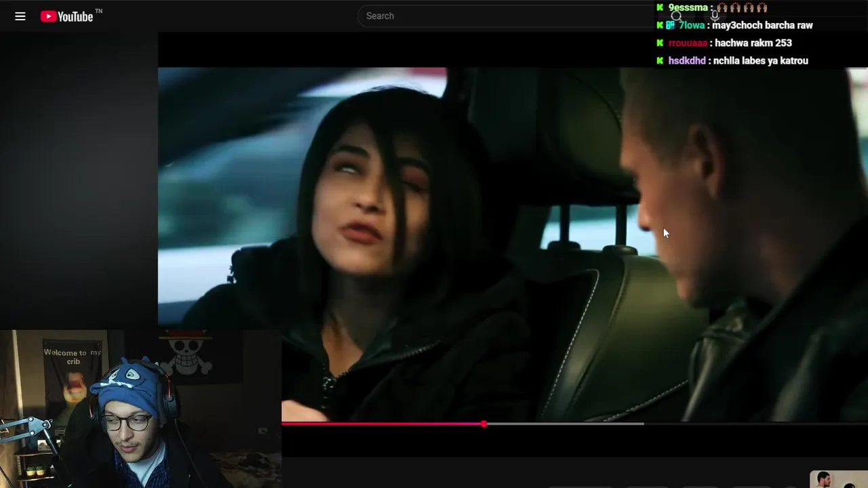Click Kick badge next to rrouuaaa

click(x=660, y=43)
